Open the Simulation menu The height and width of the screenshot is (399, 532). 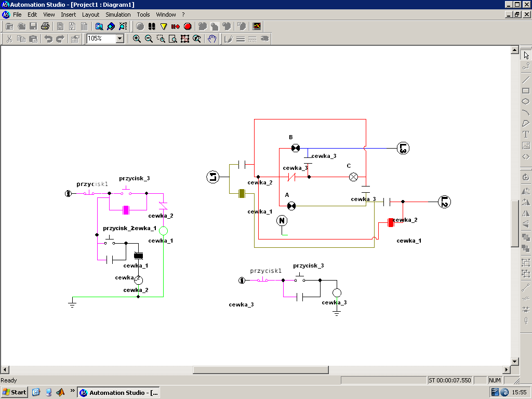pos(118,15)
